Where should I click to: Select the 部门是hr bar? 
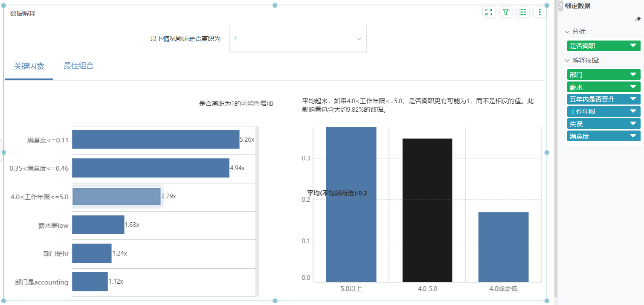92,253
